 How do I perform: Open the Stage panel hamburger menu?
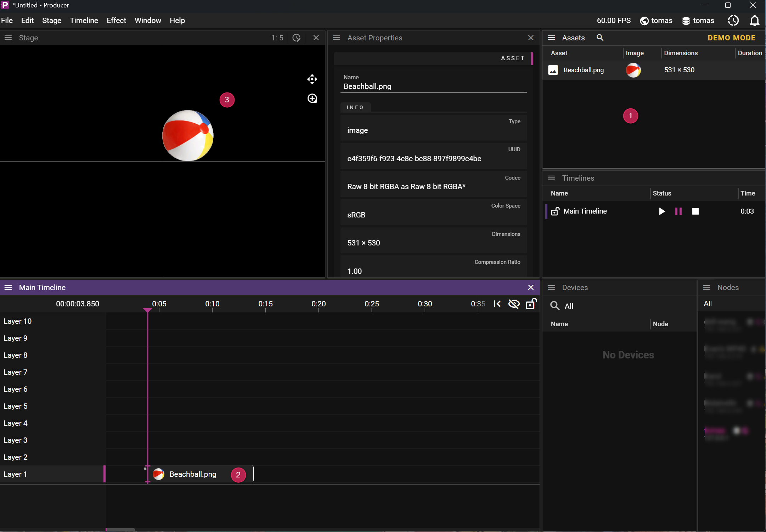click(x=8, y=38)
